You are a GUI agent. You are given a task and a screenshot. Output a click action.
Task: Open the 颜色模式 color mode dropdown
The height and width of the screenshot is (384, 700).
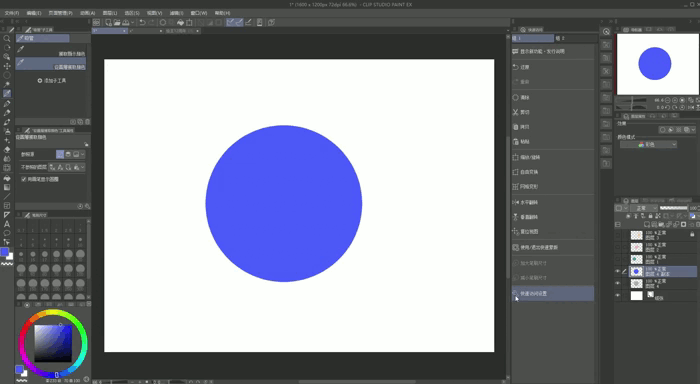point(648,144)
